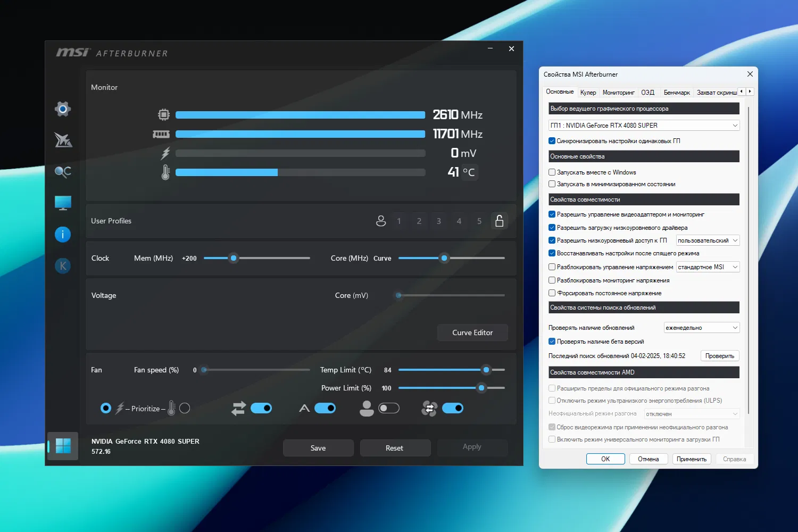Image resolution: width=798 pixels, height=532 pixels.
Task: Click the memory module icon in Monitor
Action: click(161, 134)
